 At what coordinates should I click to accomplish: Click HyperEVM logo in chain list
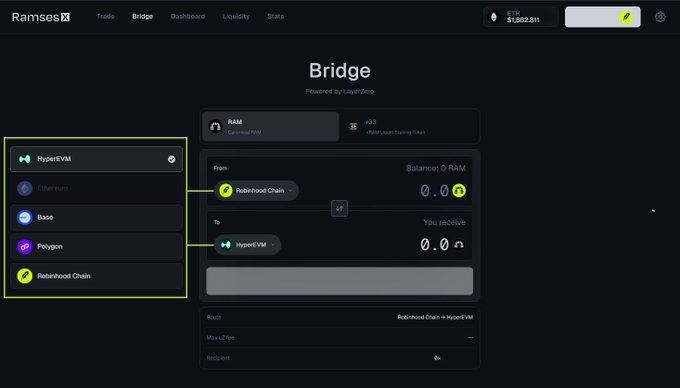(25, 159)
